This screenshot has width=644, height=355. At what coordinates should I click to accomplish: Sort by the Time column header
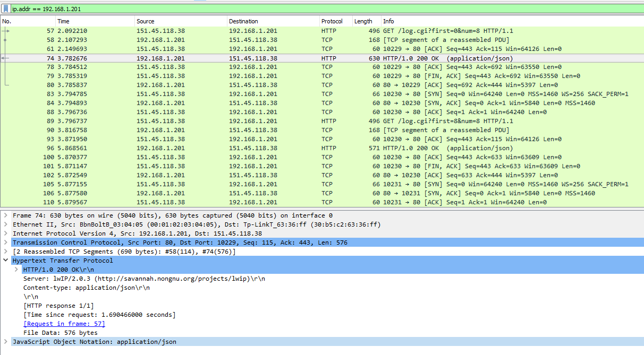(x=95, y=21)
